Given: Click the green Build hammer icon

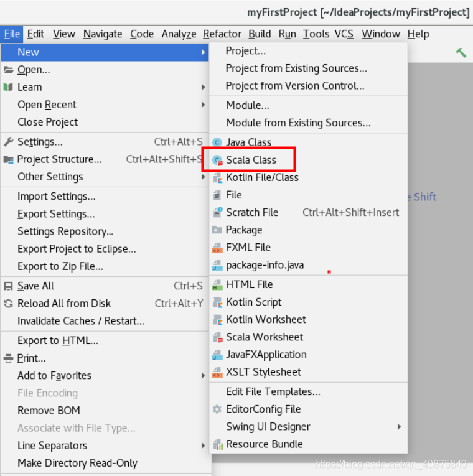Looking at the screenshot, I should [461, 52].
